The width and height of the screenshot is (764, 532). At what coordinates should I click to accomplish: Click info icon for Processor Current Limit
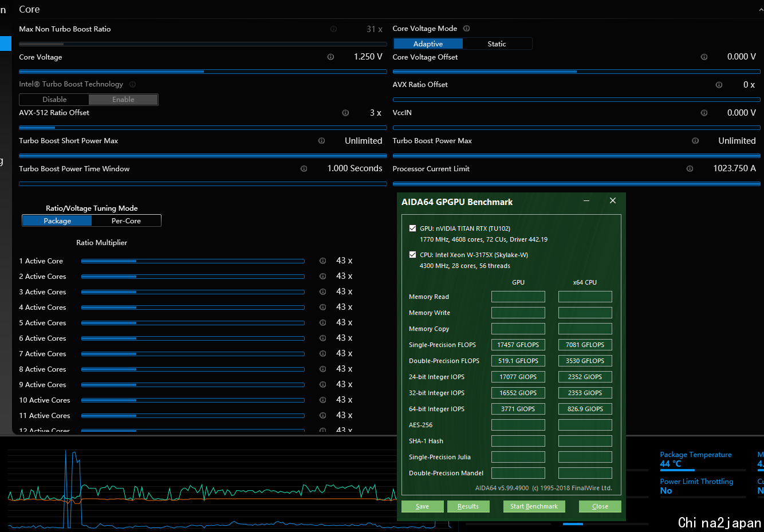pos(690,168)
